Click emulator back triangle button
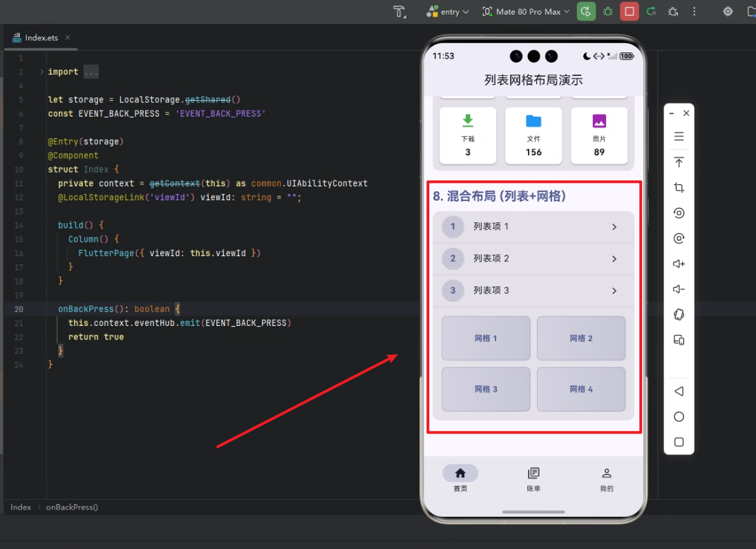 click(x=679, y=391)
